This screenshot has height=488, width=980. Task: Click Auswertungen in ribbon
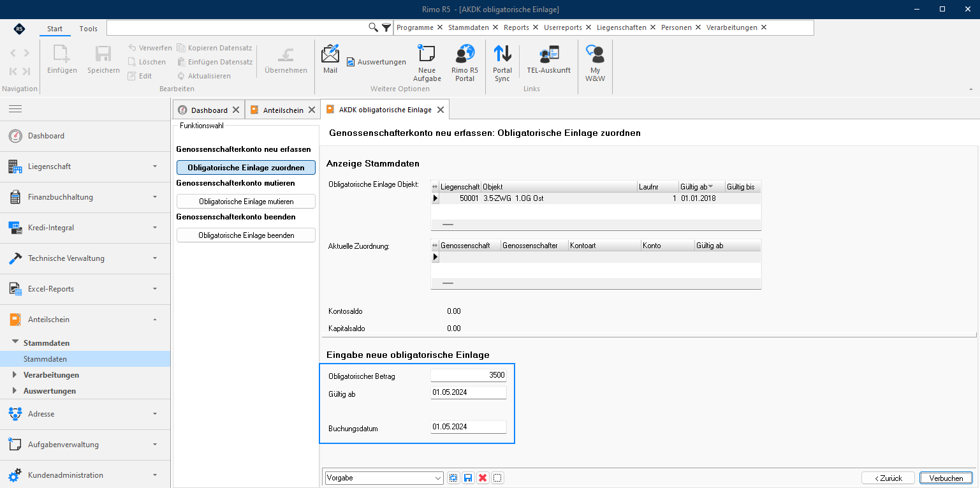coord(376,62)
